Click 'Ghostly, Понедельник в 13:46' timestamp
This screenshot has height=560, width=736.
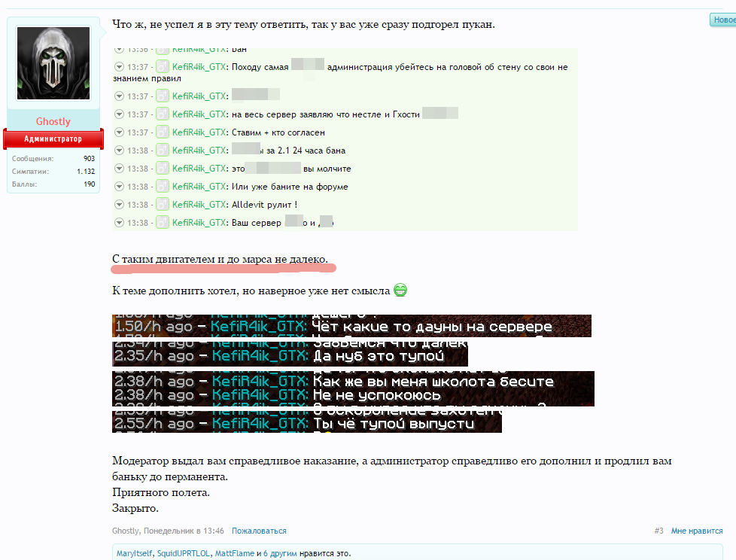pos(168,531)
